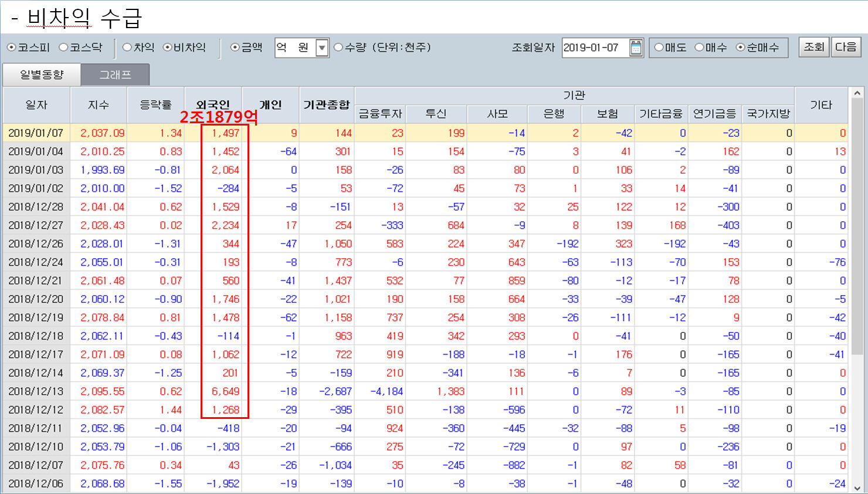868x494 pixels.
Task: Click the 다음 button
Action: pos(845,48)
